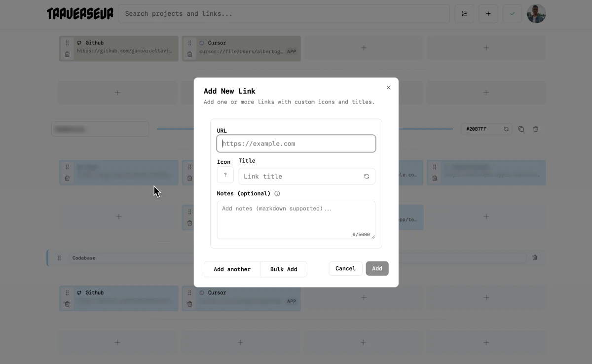Click the copy icon beside color field
Viewport: 592px width, 364px height.
point(521,129)
